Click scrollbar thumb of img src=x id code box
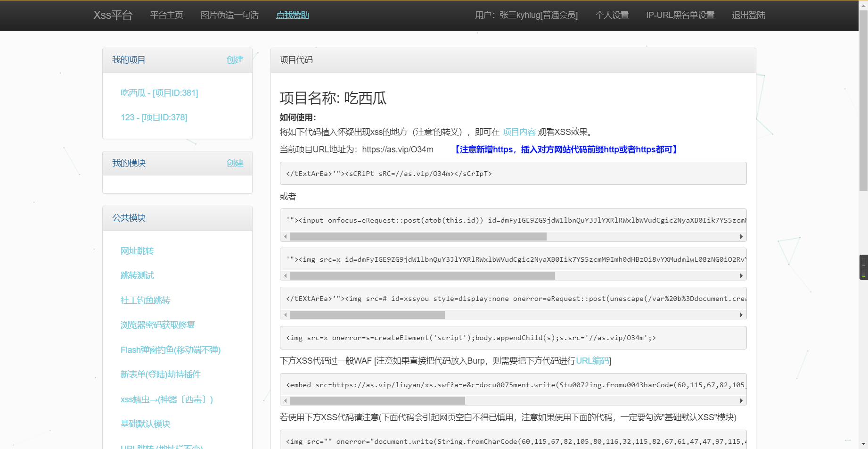 423,276
